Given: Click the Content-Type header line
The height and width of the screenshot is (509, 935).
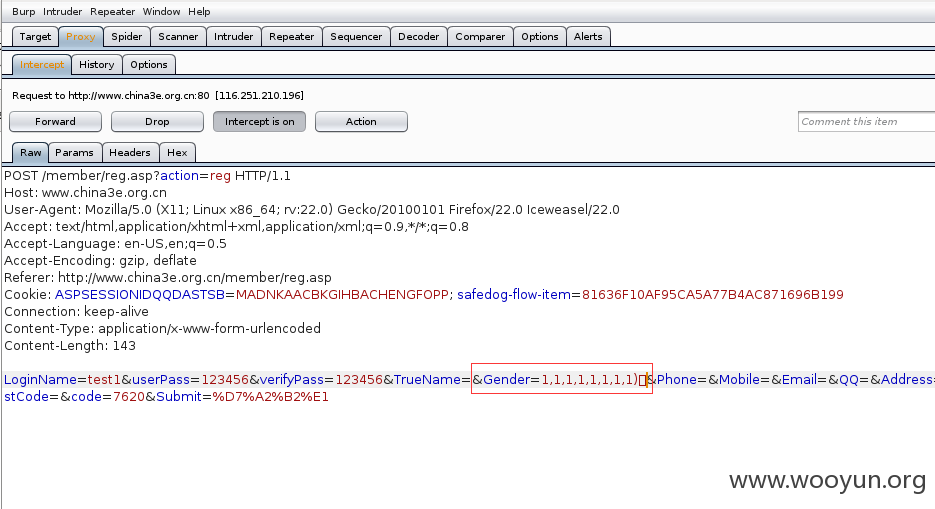Looking at the screenshot, I should 162,328.
